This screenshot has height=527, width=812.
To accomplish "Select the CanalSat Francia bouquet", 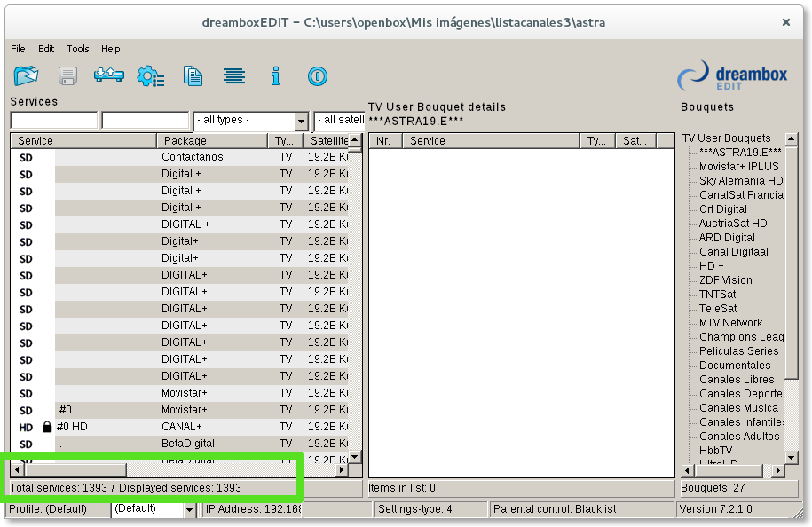I will 741,195.
